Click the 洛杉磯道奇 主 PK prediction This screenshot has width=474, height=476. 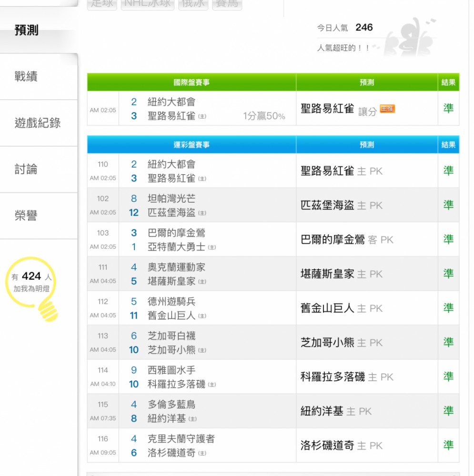(x=342, y=446)
